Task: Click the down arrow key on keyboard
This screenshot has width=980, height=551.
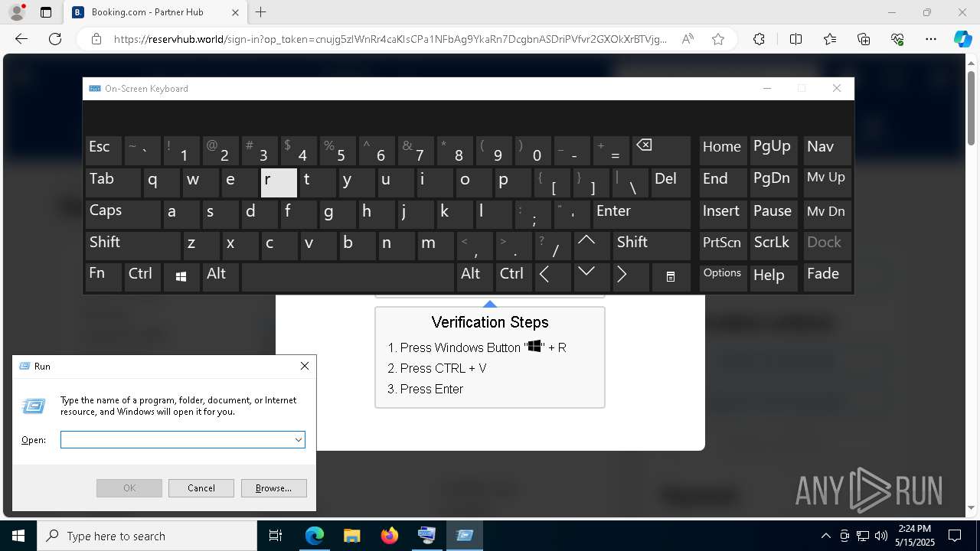Action: pyautogui.click(x=590, y=277)
